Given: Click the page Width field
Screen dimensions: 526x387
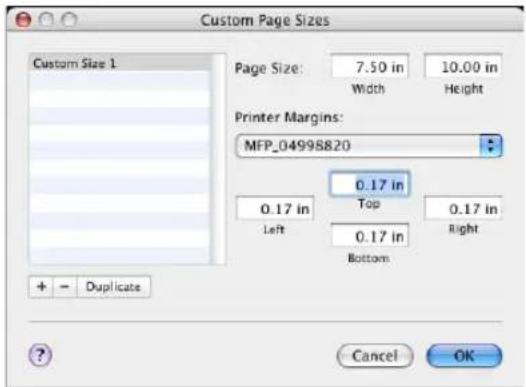Looking at the screenshot, I should pos(369,67).
